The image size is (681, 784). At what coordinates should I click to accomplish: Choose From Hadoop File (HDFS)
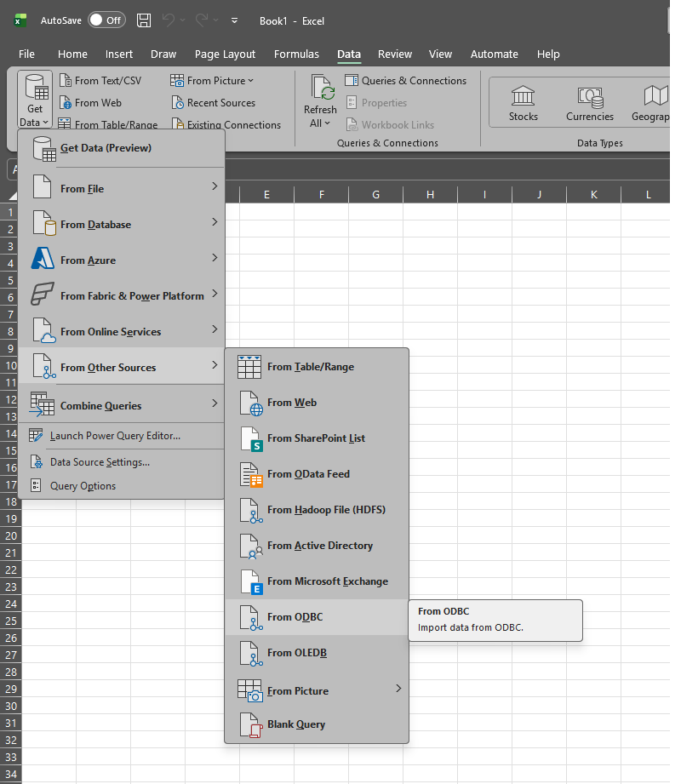pyautogui.click(x=317, y=510)
